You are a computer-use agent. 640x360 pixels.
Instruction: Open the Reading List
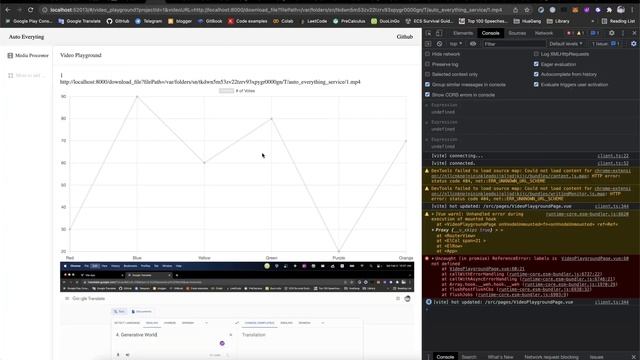(x=618, y=21)
